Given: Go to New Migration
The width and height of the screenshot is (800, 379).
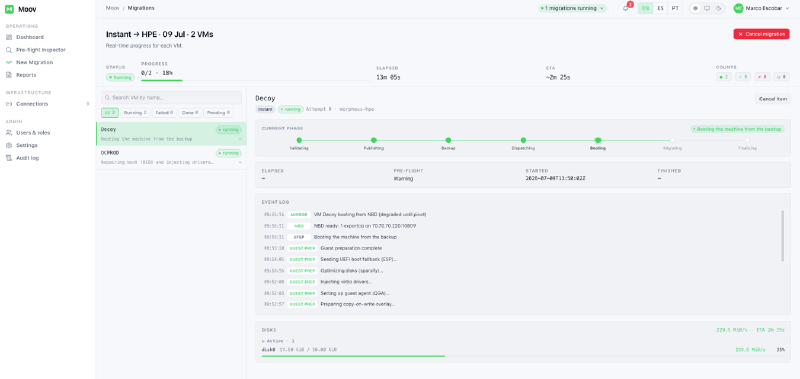Looking at the screenshot, I should click(x=34, y=62).
